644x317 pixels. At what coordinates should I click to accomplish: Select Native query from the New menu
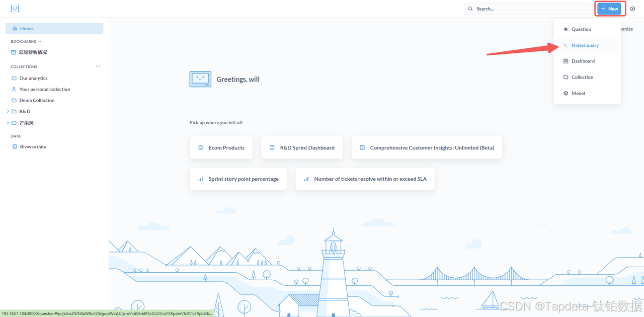[x=587, y=45]
